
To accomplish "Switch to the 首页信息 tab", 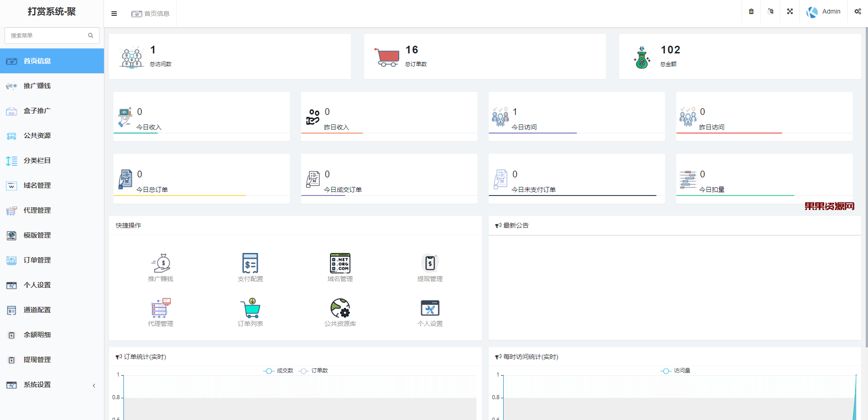I will click(x=151, y=14).
